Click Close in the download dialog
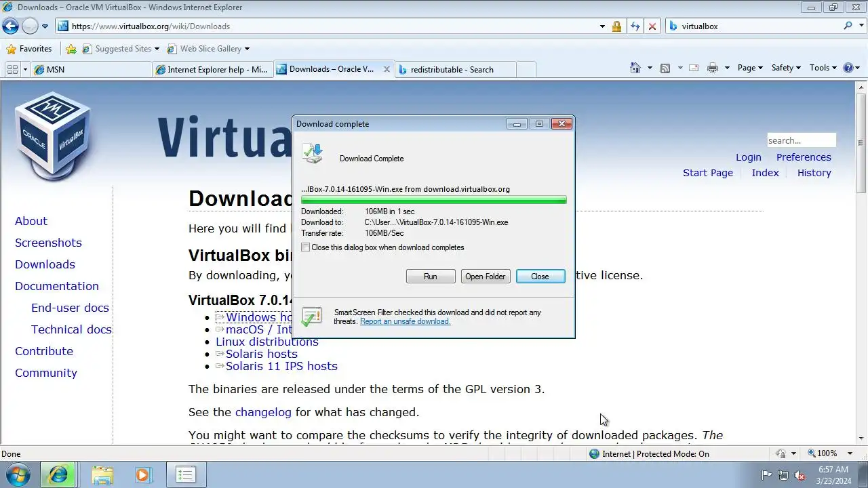868x488 pixels. (x=540, y=277)
